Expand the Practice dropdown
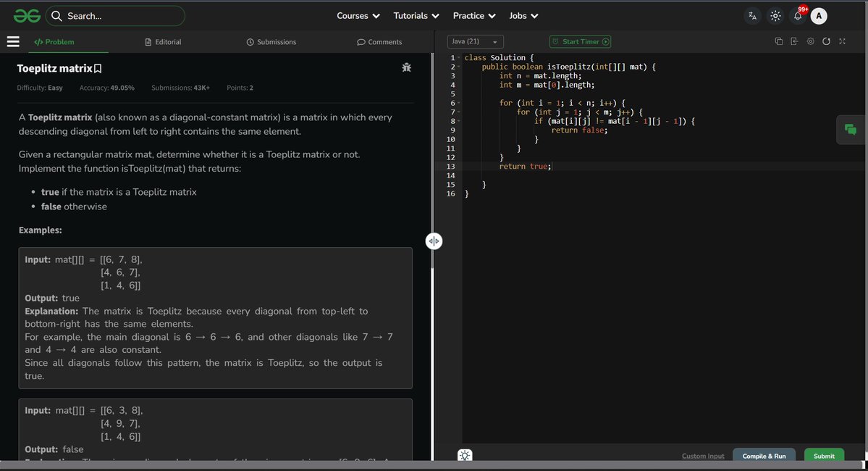Viewport: 868px width, 471px height. pos(474,16)
